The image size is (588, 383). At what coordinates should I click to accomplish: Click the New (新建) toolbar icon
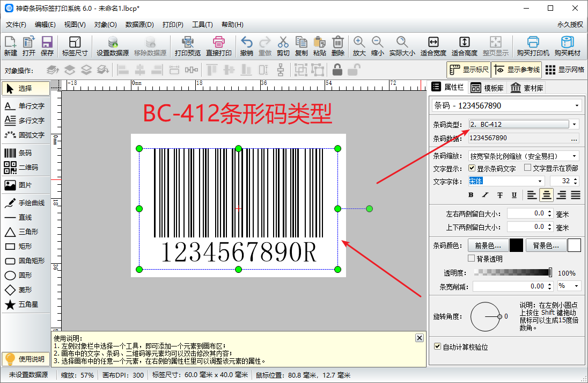click(x=11, y=46)
